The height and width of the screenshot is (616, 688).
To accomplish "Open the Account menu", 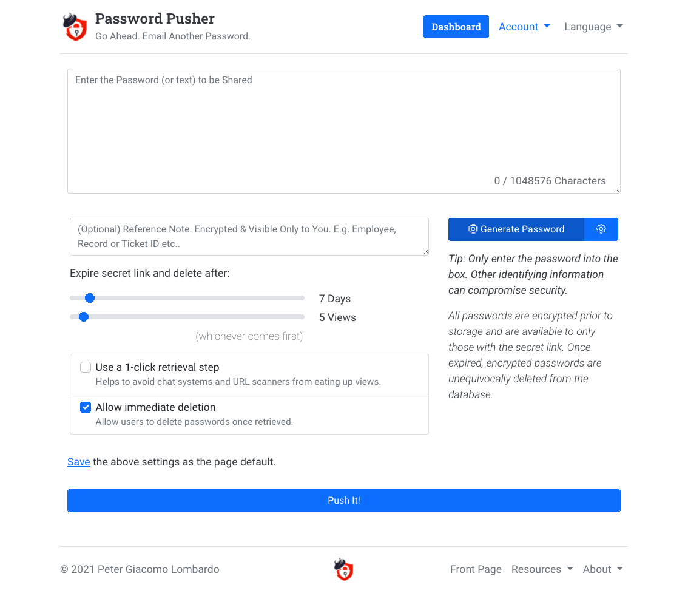I will pos(524,26).
